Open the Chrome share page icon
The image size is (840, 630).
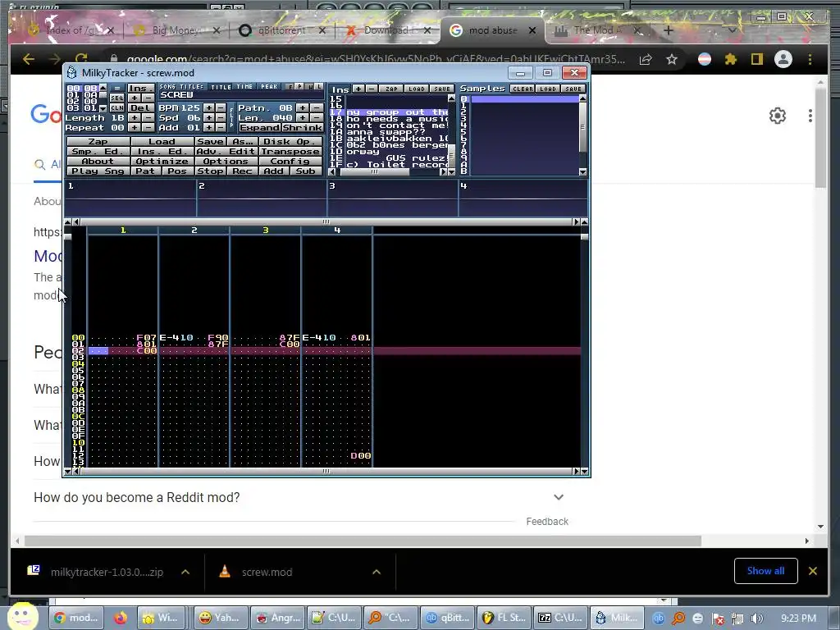(x=646, y=59)
